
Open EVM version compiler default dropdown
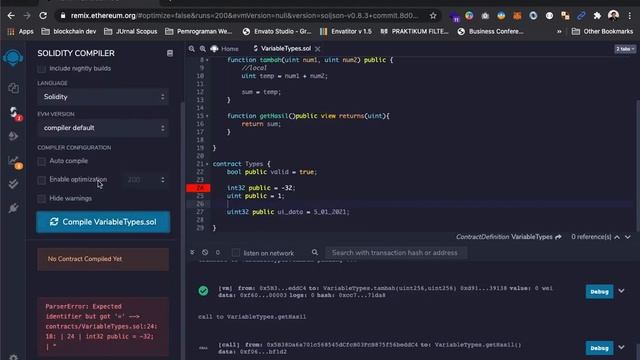[103, 128]
